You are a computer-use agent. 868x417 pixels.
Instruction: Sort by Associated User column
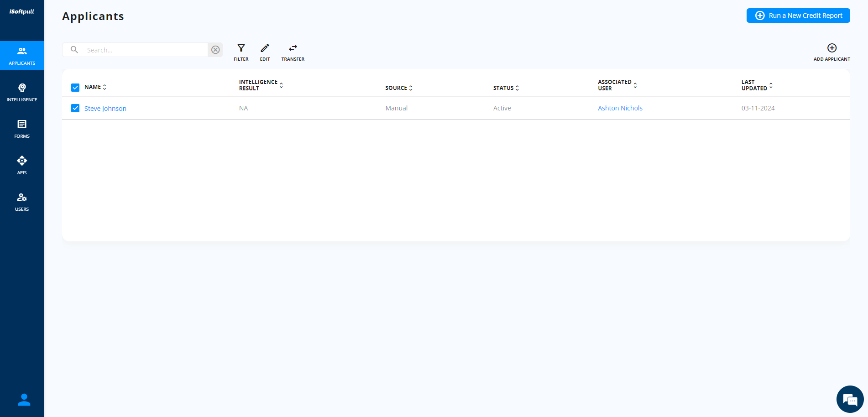click(x=617, y=85)
